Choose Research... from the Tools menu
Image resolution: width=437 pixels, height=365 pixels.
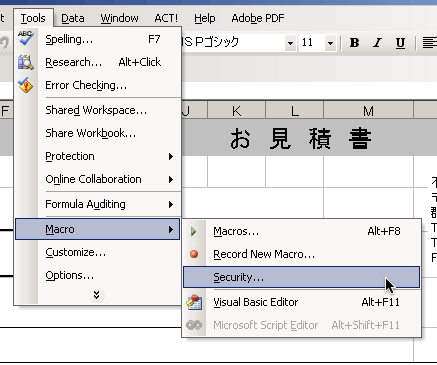(97, 62)
